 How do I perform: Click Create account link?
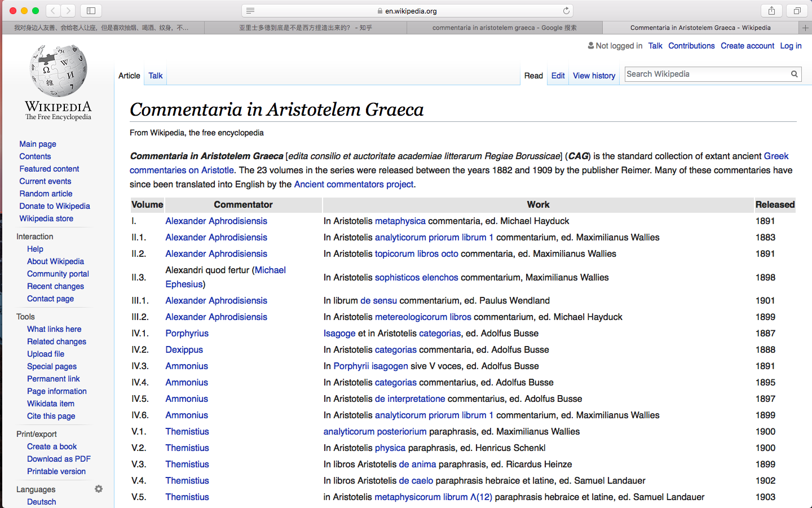point(747,46)
